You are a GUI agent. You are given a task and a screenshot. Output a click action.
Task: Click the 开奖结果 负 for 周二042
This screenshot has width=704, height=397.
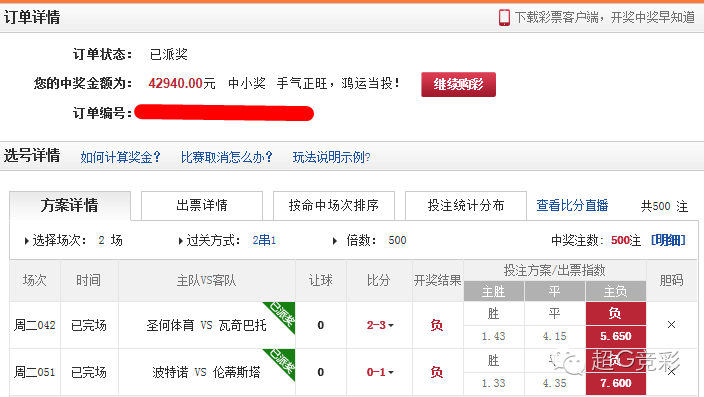(x=436, y=325)
